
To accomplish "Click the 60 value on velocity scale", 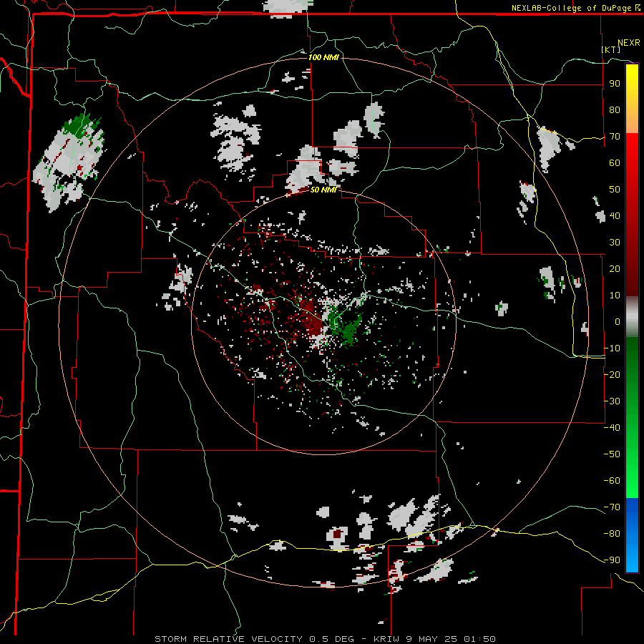I will tap(615, 162).
